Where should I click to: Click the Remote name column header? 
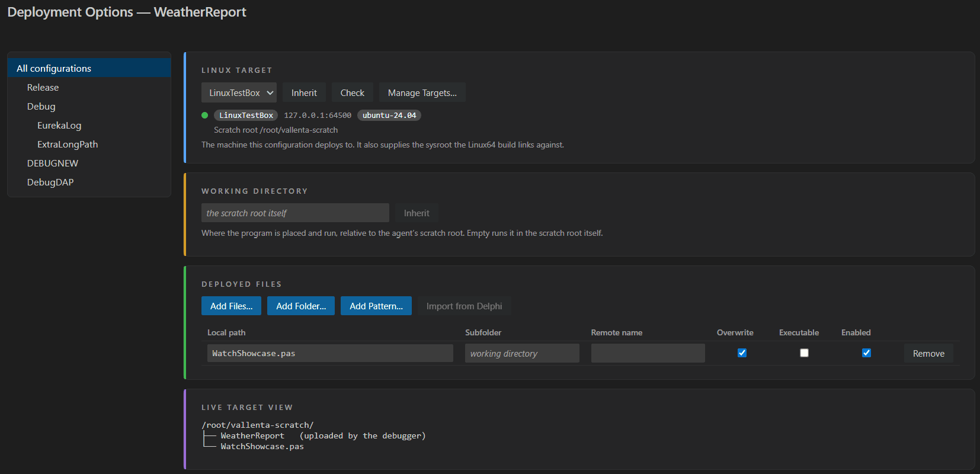(x=616, y=332)
